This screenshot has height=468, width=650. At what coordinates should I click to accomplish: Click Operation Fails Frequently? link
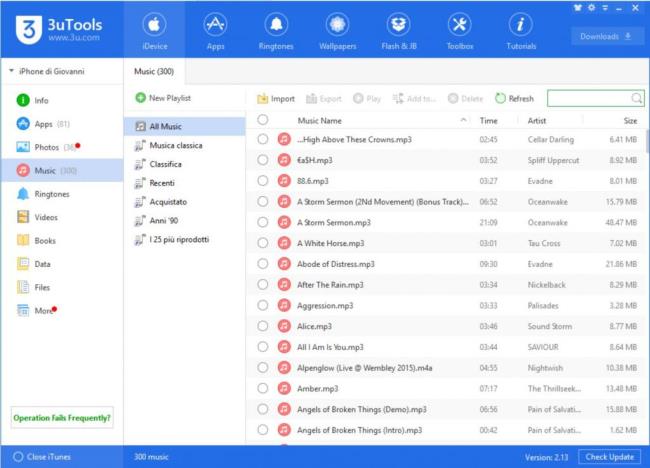click(62, 417)
